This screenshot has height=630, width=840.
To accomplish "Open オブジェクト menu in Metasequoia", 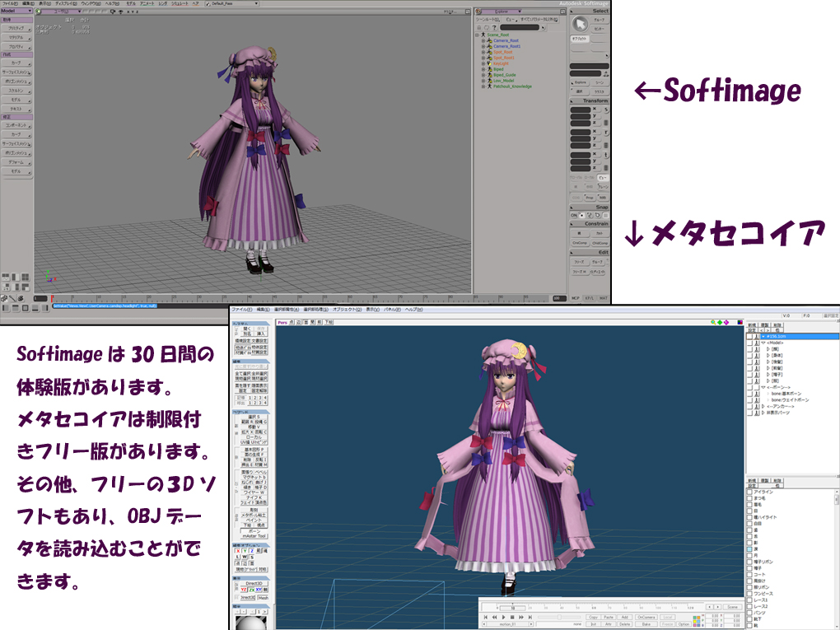I will coord(348,310).
